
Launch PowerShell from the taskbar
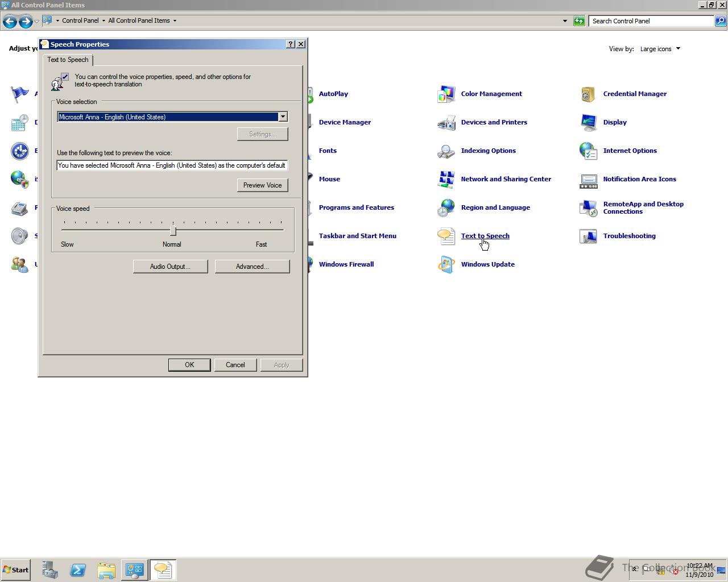pyautogui.click(x=78, y=570)
